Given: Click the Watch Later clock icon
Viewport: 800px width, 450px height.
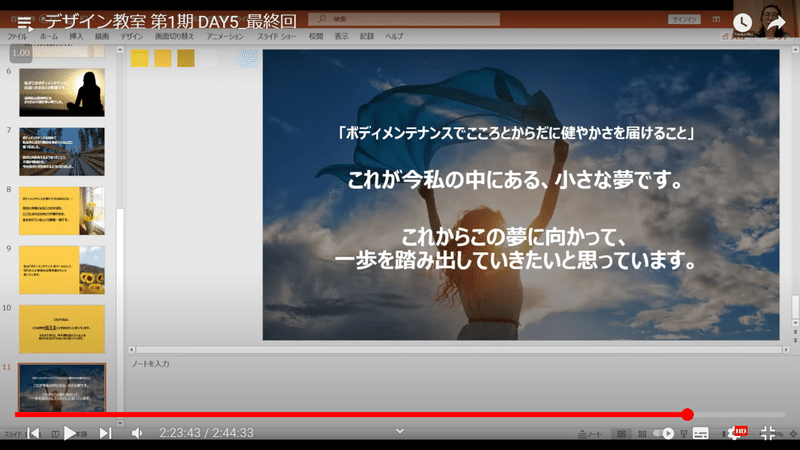Looking at the screenshot, I should (x=742, y=22).
